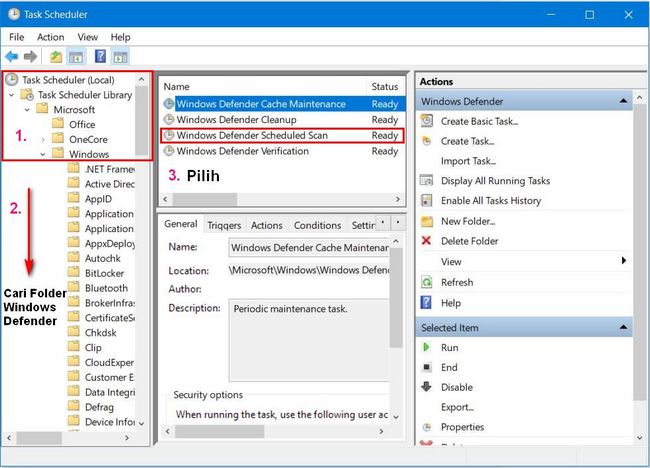Click Import Task... action

point(468,161)
